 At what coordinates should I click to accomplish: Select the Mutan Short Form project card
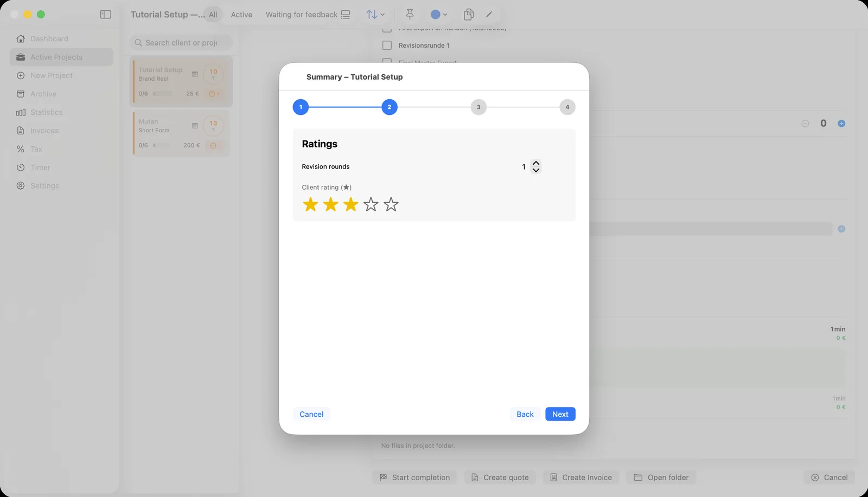tap(181, 133)
